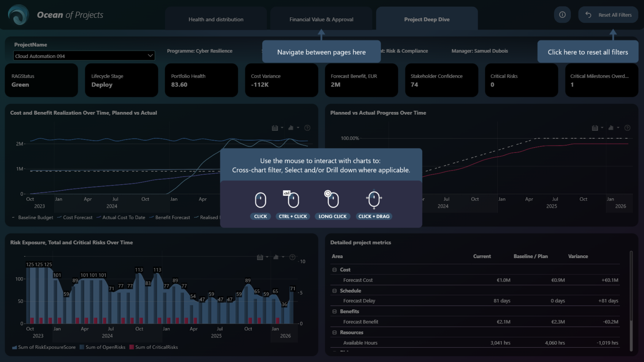Click the Cost Variance -112K card
644x362 pixels.
point(281,80)
